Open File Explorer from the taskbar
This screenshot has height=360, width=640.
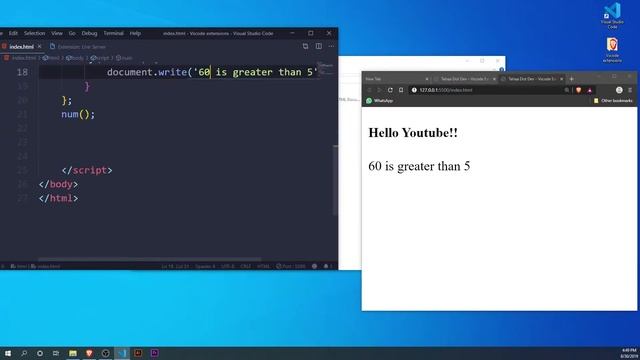tap(73, 353)
